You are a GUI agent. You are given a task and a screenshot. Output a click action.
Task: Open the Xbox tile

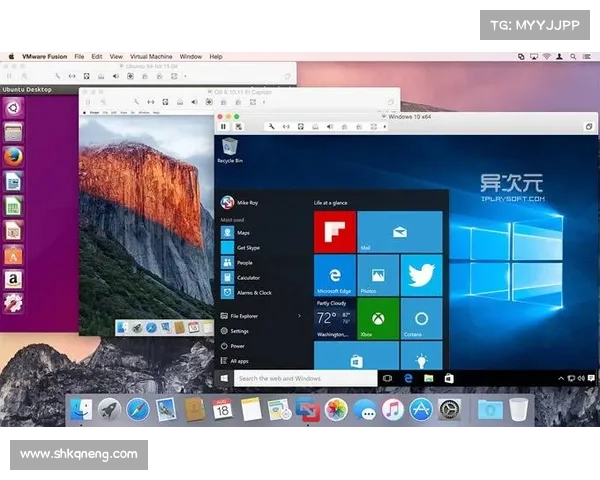[x=378, y=318]
